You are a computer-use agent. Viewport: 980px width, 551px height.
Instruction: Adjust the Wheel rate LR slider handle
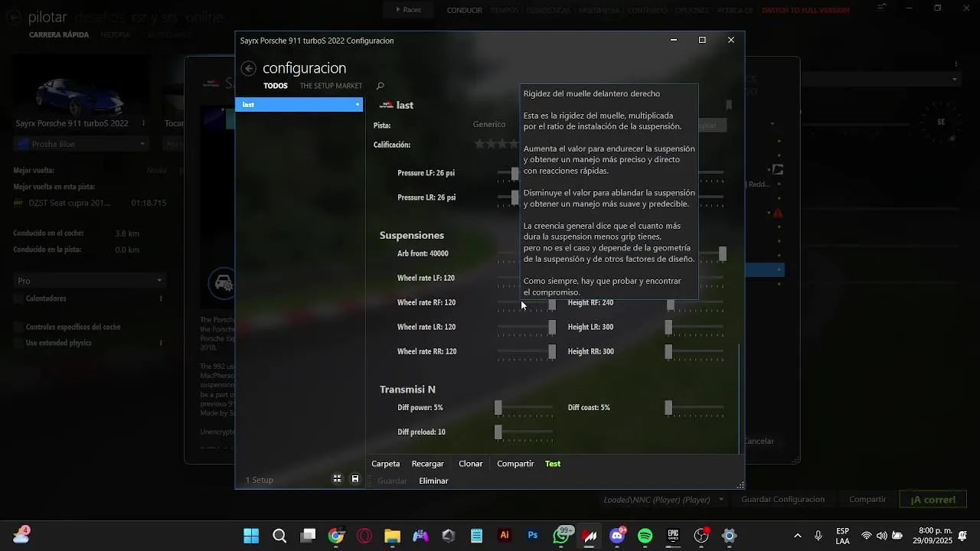552,328
